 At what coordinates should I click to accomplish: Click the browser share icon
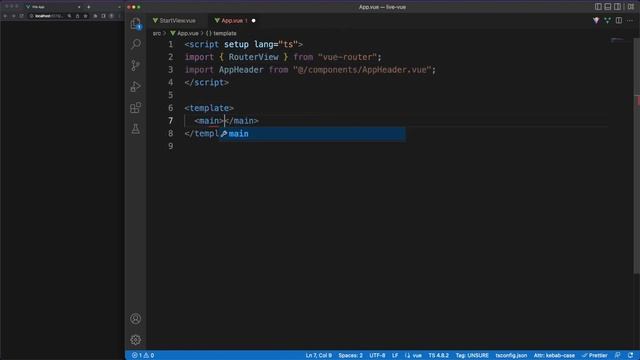78,16
